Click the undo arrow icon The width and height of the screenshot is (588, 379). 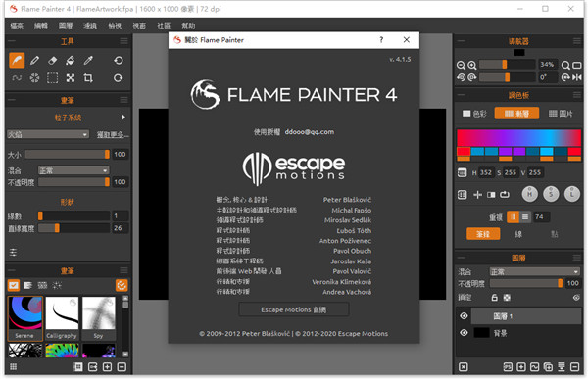point(119,60)
